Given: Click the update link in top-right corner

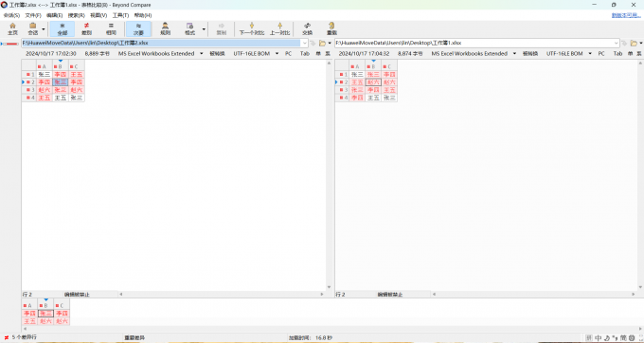Looking at the screenshot, I should (626, 15).
